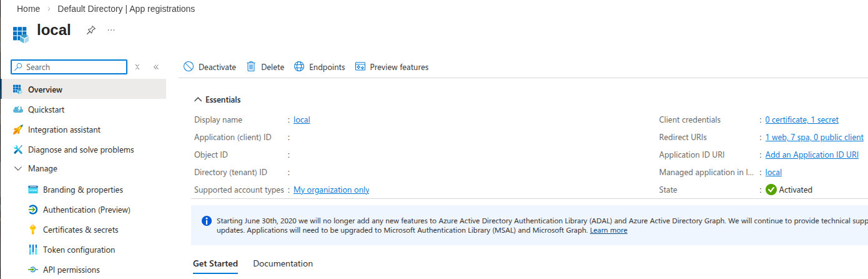Click the Overview grid icon in sidebar
868x279 pixels.
17,89
